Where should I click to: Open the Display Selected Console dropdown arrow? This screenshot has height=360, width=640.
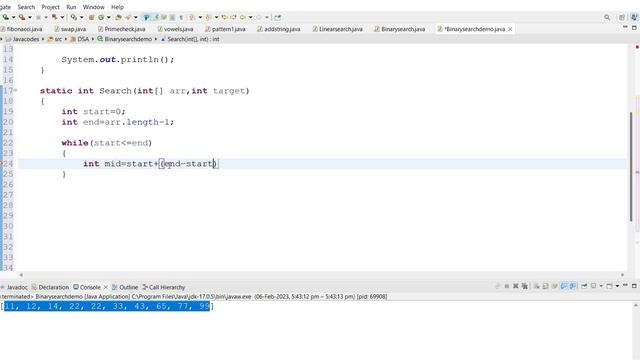pos(601,286)
